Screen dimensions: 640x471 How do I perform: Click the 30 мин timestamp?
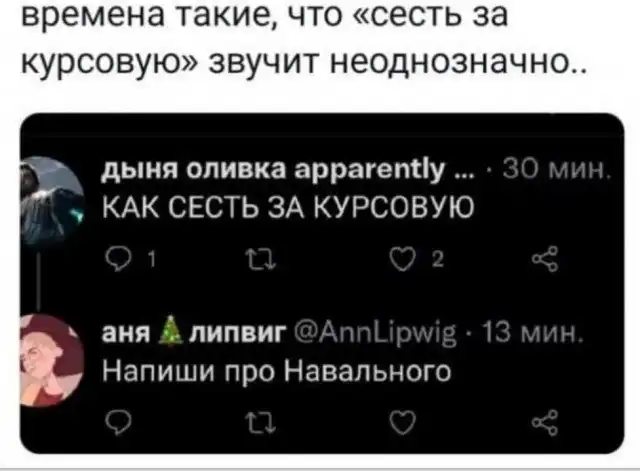(556, 169)
